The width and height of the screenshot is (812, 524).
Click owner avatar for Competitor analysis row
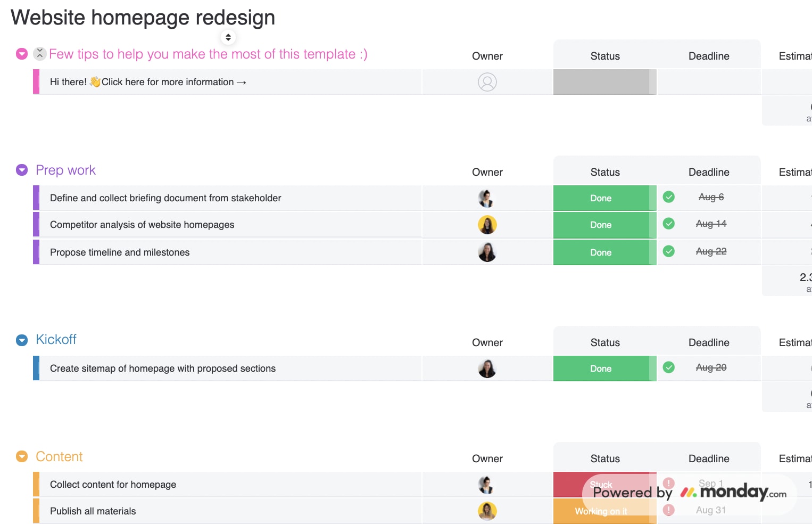487,225
